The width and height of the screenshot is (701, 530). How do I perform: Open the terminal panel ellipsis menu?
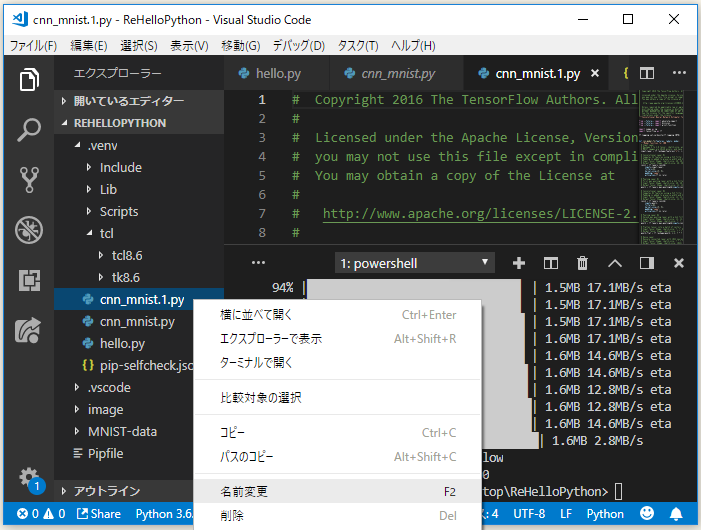tap(258, 263)
